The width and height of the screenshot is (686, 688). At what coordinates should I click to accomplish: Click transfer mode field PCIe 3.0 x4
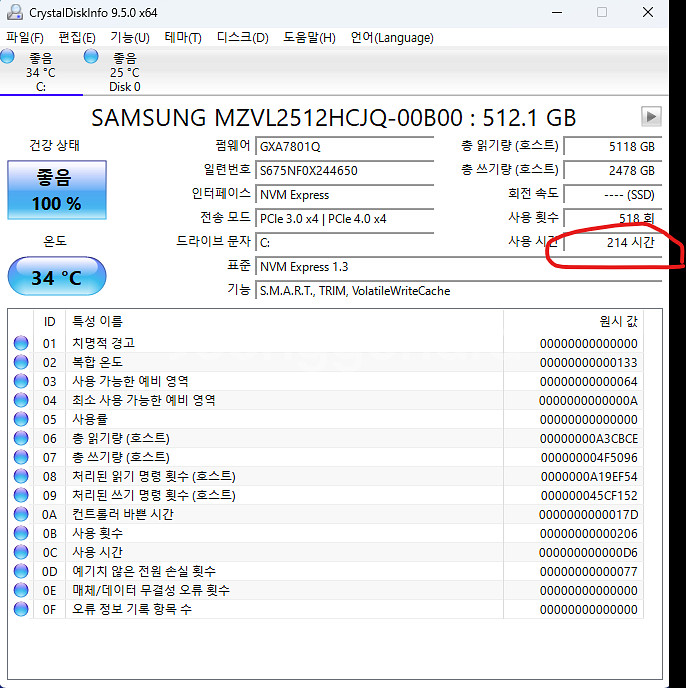click(345, 219)
